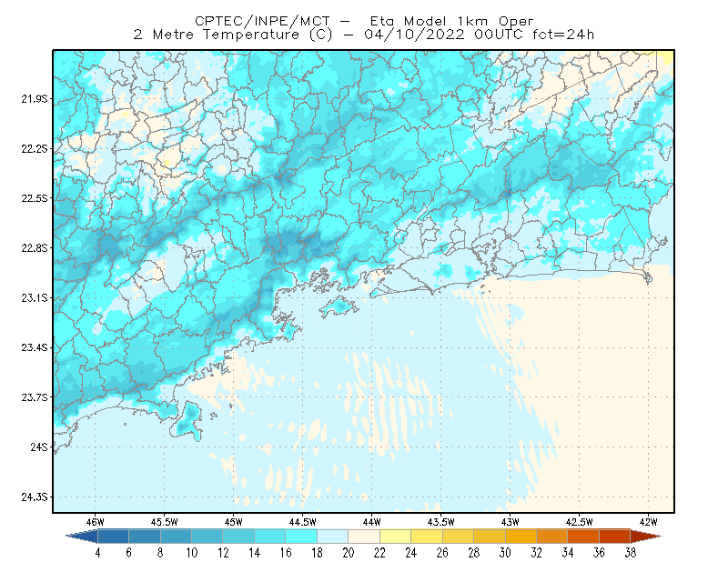Screen dimensions: 728x562
Task: Select the 34–36 degree dark orange legend swatch
Action: coord(583,537)
